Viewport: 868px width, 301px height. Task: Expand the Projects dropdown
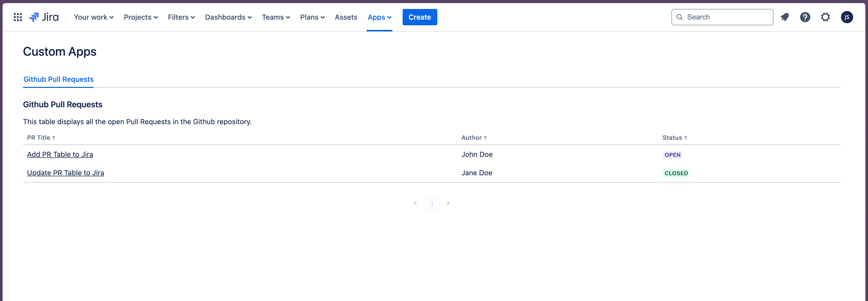(x=141, y=17)
